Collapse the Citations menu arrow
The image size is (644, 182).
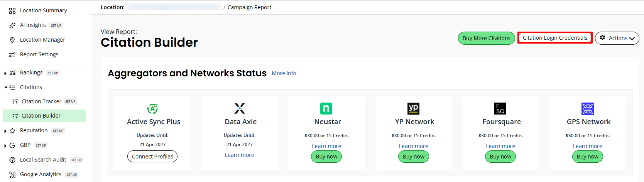click(6, 88)
